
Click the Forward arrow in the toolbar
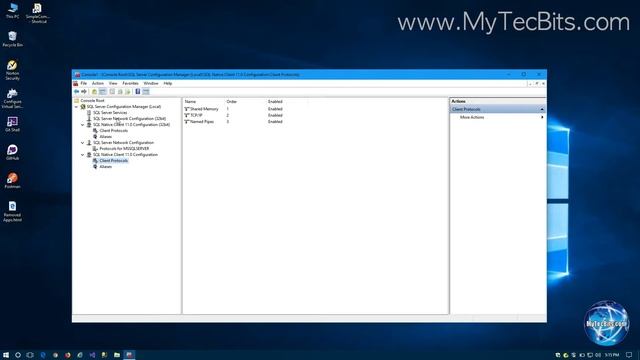[84, 92]
